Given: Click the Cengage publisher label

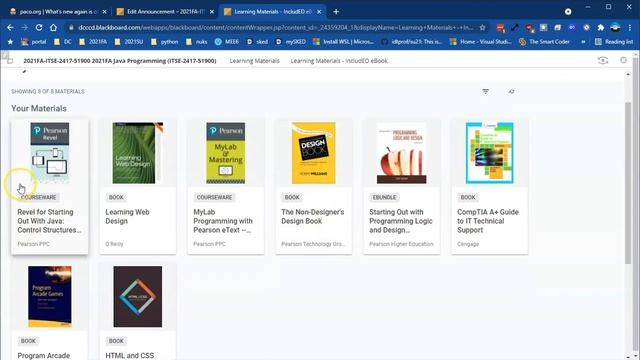Looking at the screenshot, I should [468, 244].
